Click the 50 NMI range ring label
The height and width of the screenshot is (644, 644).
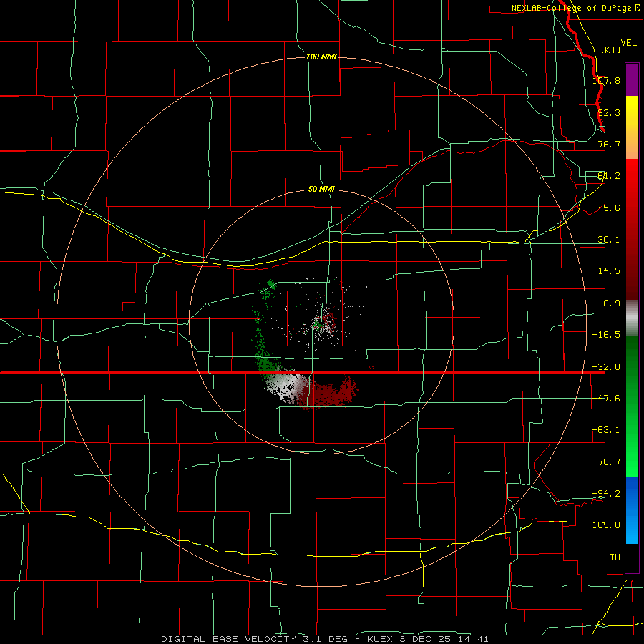point(321,189)
